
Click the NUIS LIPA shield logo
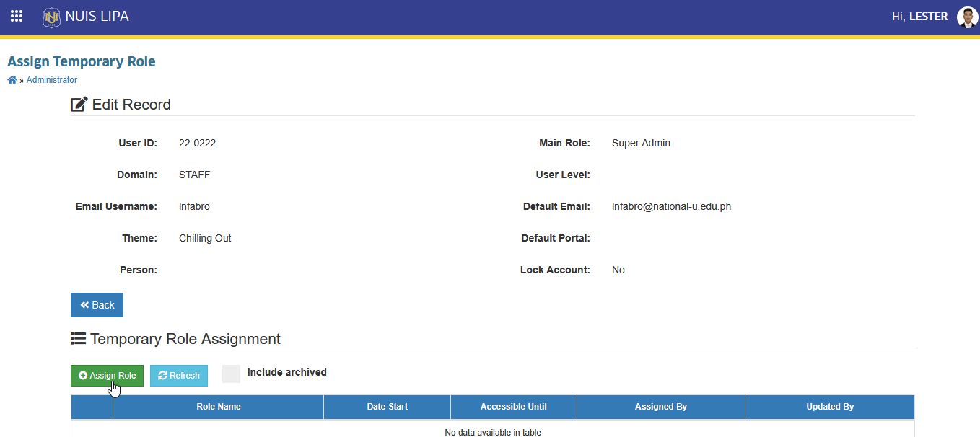coord(51,17)
